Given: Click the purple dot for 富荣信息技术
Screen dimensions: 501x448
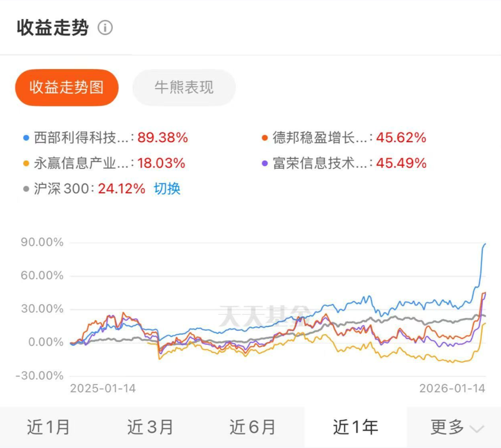Looking at the screenshot, I should coord(265,164).
